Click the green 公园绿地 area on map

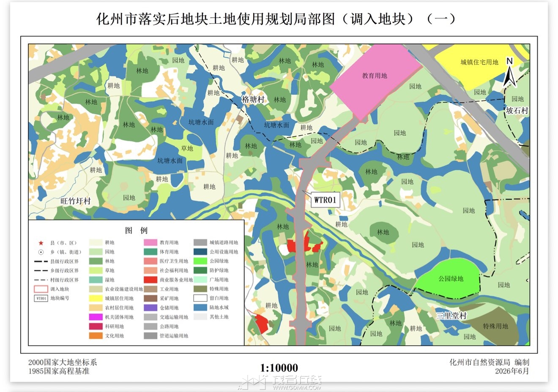click(450, 279)
